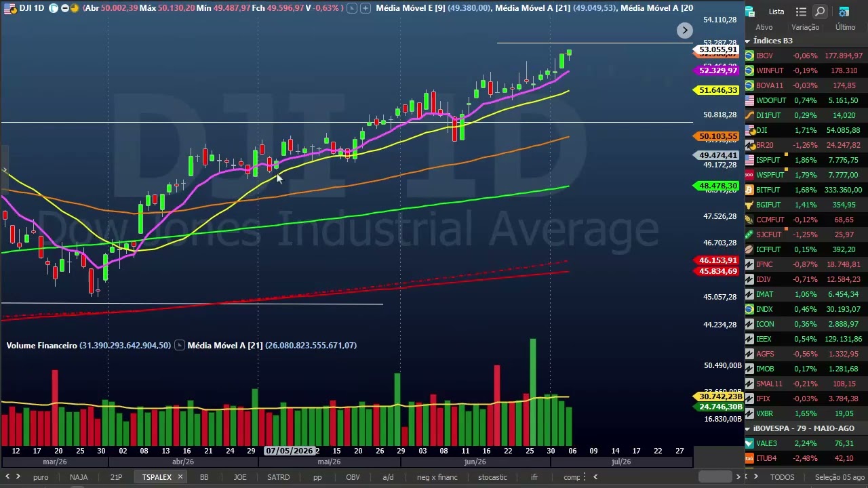Click the Vale logo icon next to VALE3
The height and width of the screenshot is (488, 868).
(749, 443)
